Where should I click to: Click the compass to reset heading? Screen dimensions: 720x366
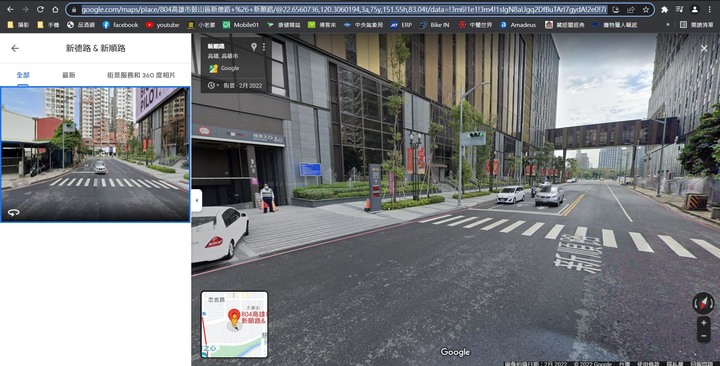[703, 303]
